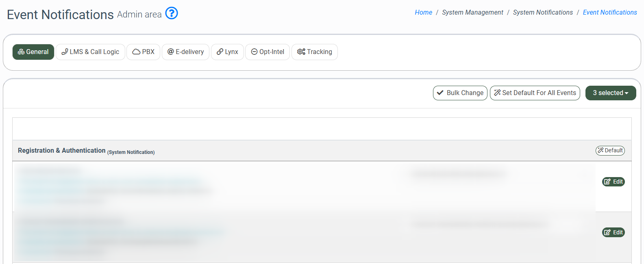This screenshot has height=264, width=644.
Task: Edit the first notification row
Action: (x=613, y=182)
